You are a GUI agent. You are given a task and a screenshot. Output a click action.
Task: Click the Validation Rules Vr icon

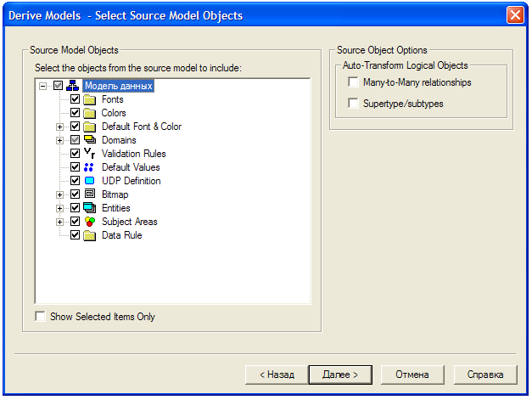[90, 154]
